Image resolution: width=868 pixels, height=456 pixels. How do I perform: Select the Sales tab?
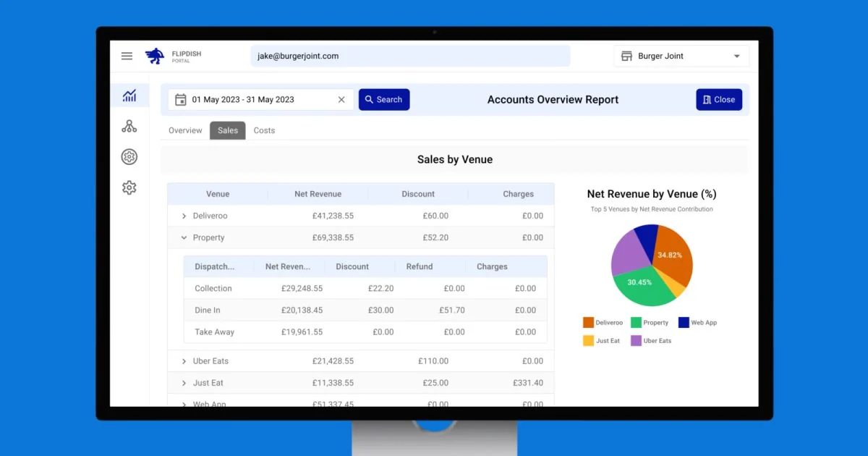pos(228,130)
